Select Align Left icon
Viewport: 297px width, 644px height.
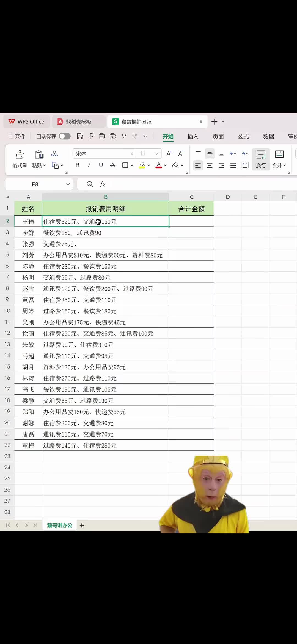[198, 165]
